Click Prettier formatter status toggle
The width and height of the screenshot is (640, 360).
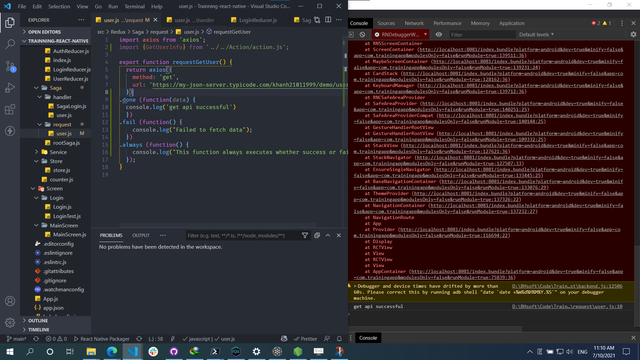pos(305,339)
